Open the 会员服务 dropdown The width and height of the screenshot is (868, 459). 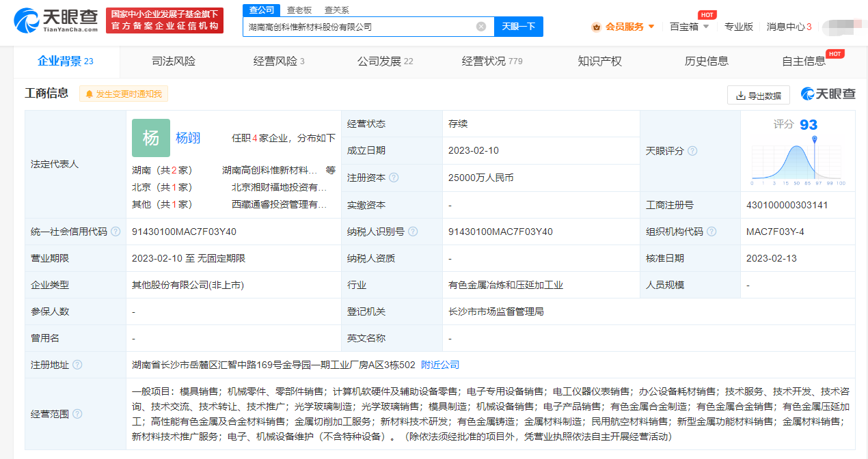pos(623,27)
